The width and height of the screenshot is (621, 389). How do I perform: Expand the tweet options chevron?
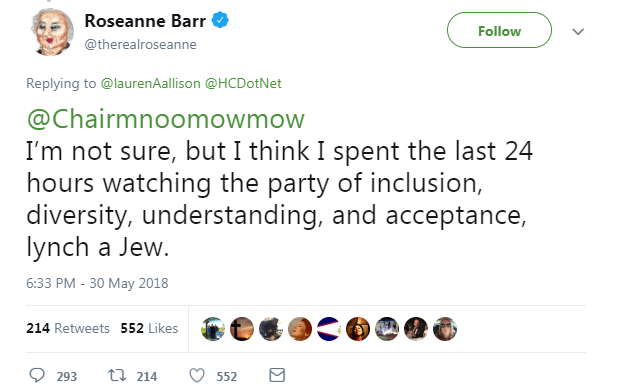(578, 32)
